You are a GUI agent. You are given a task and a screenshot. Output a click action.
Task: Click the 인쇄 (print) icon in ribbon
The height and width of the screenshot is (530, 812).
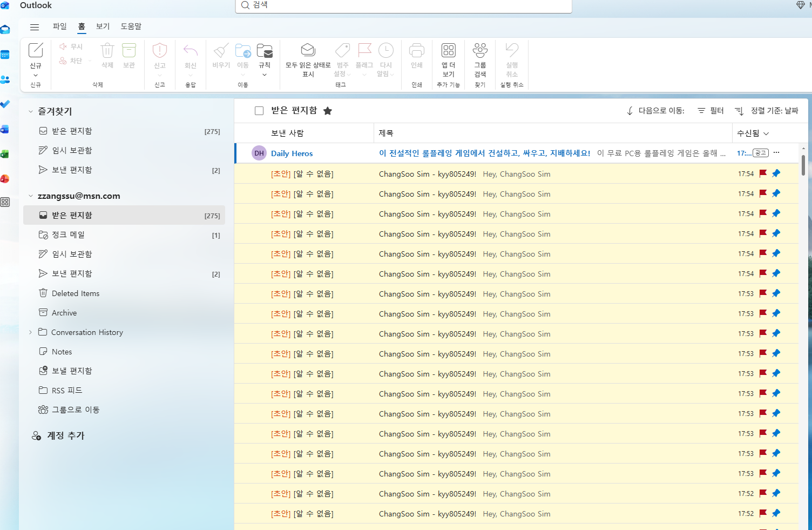coord(417,50)
